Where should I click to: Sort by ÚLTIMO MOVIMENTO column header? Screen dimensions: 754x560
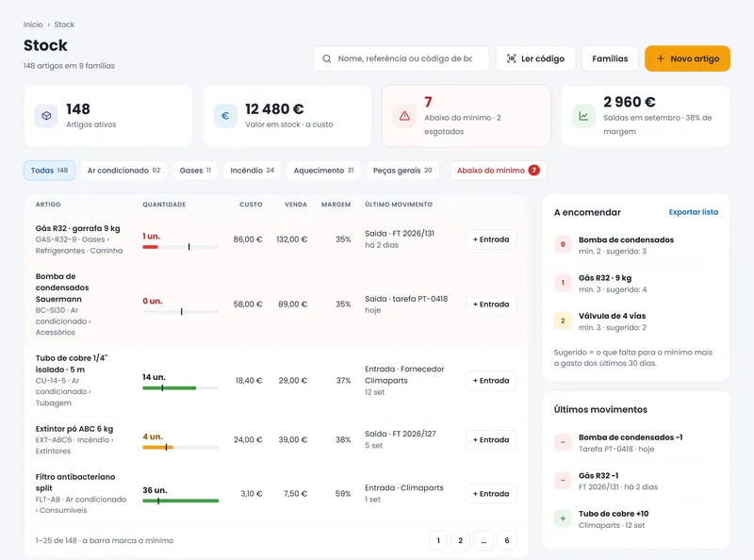click(x=399, y=205)
